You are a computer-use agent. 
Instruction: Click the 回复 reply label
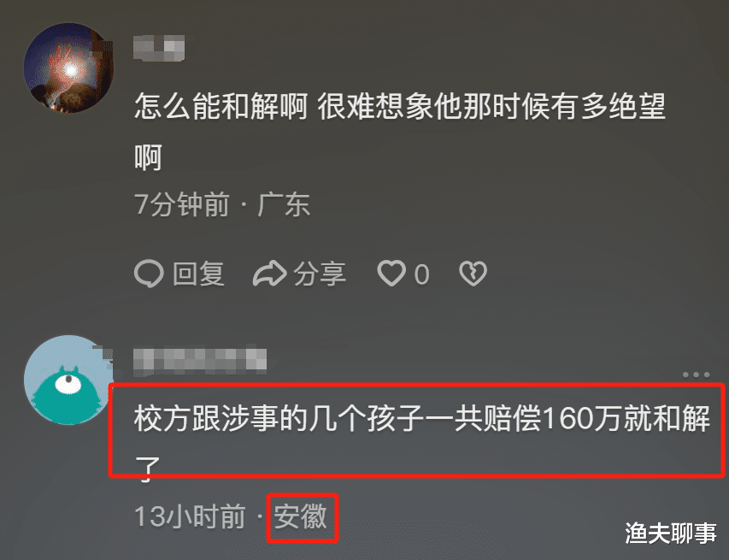pos(199,274)
